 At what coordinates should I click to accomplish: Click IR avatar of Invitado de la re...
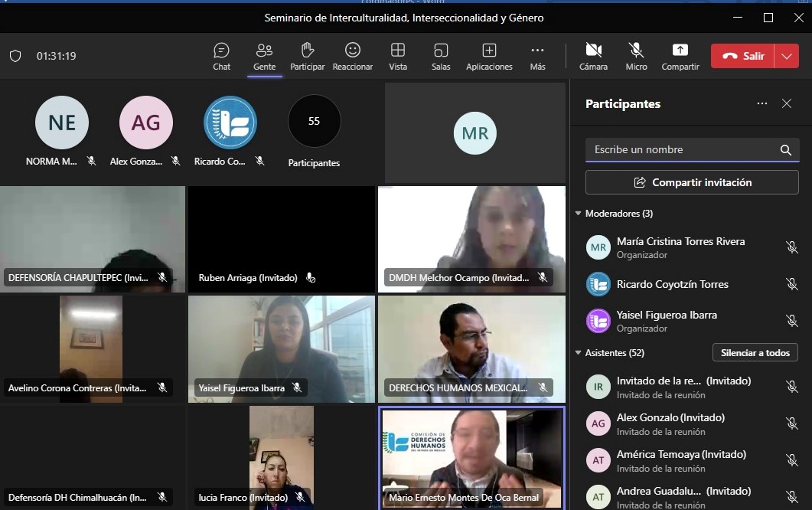(x=598, y=387)
